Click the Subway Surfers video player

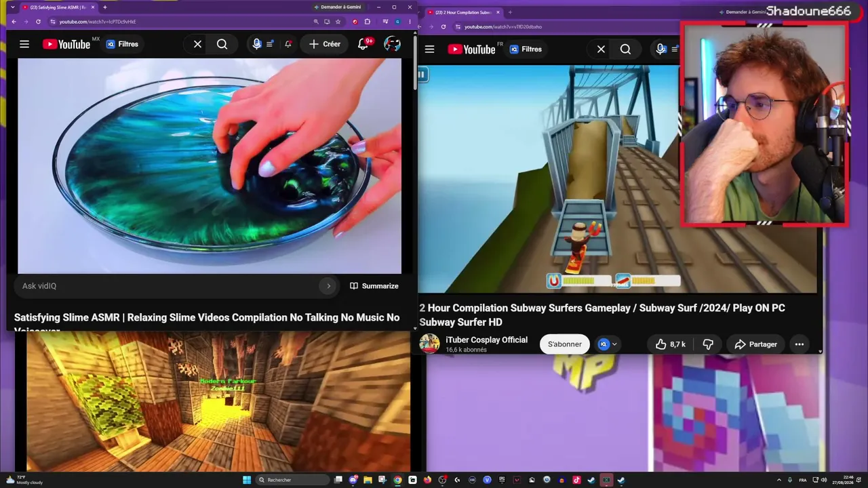pyautogui.click(x=549, y=179)
